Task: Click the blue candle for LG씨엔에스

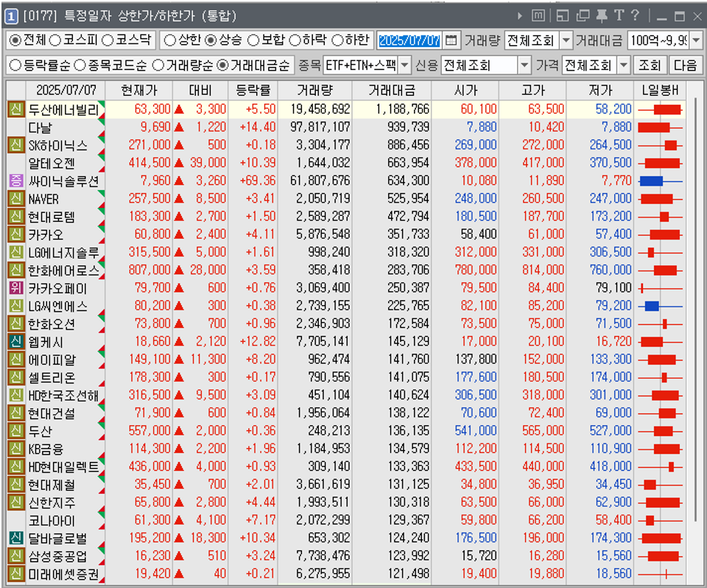Action: (652, 307)
